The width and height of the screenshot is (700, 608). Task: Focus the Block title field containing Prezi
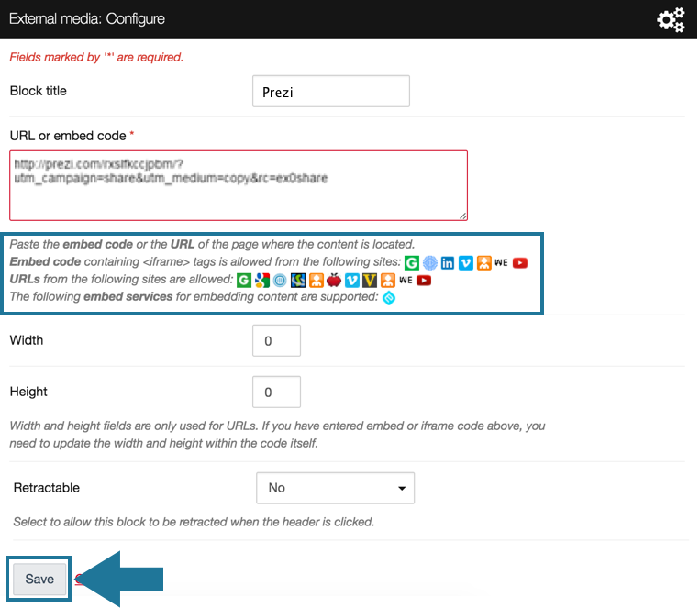point(330,92)
